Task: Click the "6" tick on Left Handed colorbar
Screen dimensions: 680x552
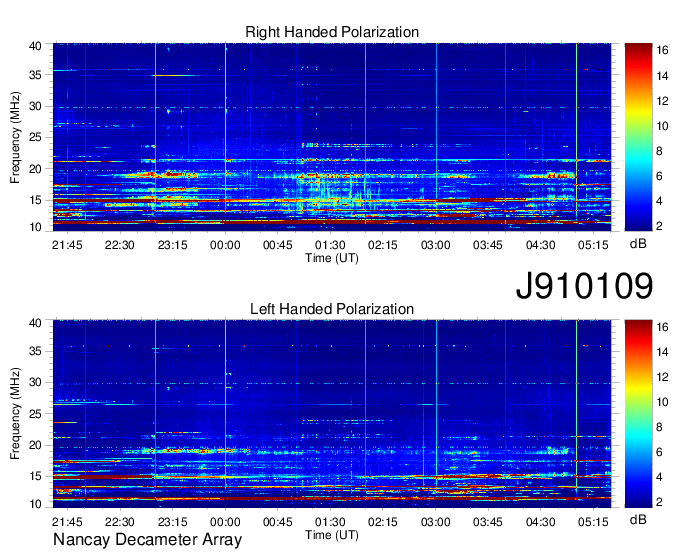Action: (x=659, y=452)
